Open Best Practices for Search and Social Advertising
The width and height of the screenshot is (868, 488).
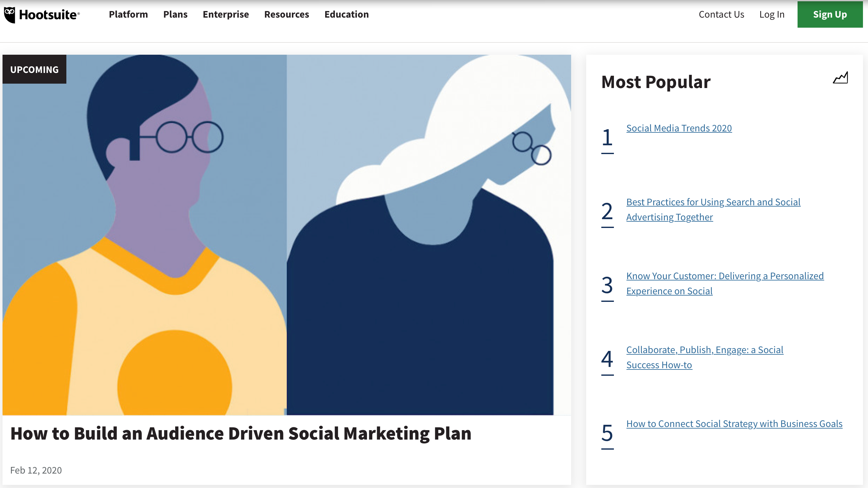pos(713,209)
